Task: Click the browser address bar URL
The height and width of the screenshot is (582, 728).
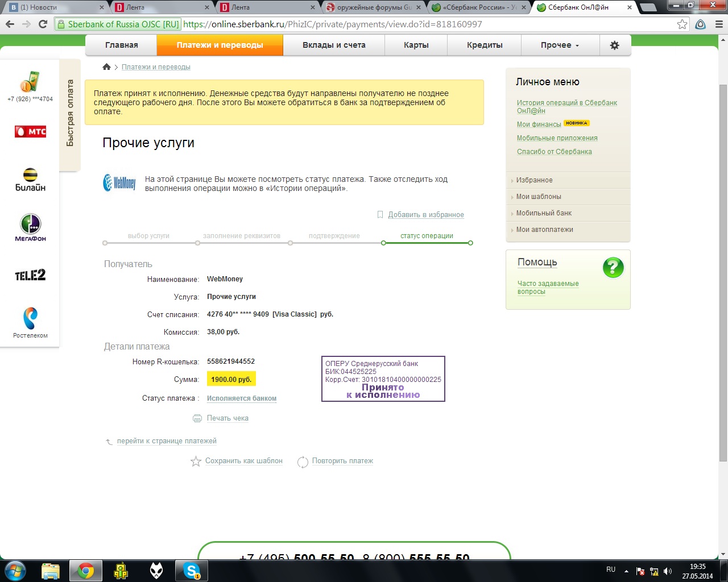Action: (x=333, y=24)
